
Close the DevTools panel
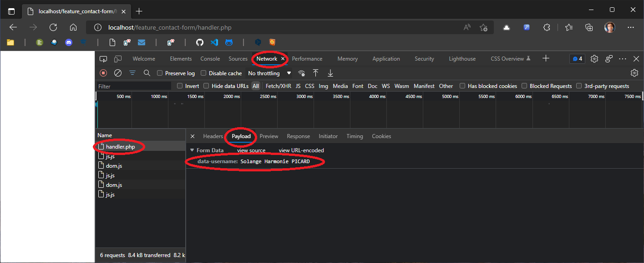[x=636, y=59]
